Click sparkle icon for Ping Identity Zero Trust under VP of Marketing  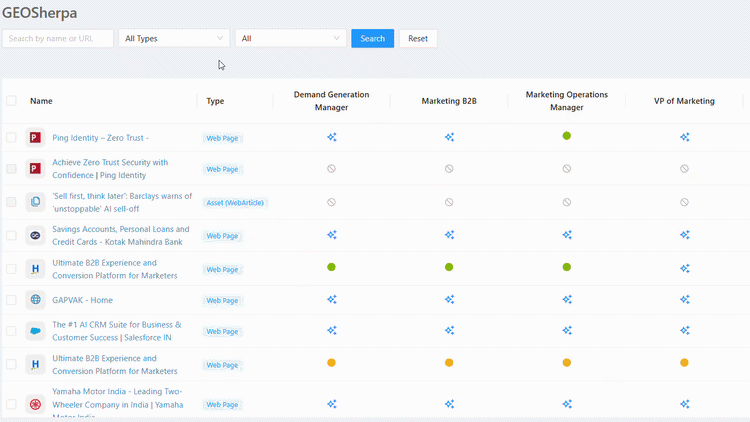(684, 137)
